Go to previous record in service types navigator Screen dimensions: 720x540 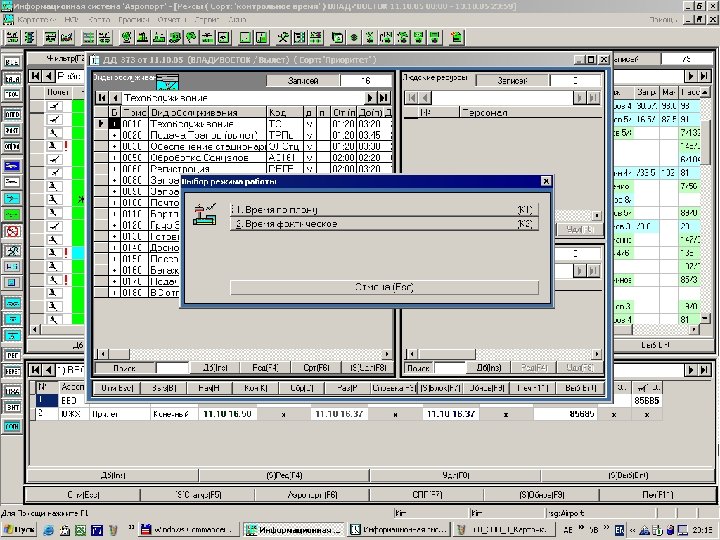[115, 98]
